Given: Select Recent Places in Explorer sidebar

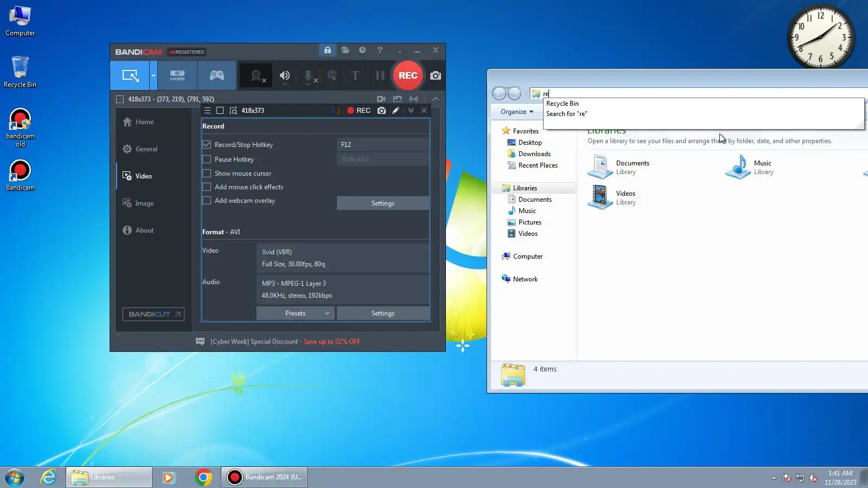Looking at the screenshot, I should tap(538, 165).
